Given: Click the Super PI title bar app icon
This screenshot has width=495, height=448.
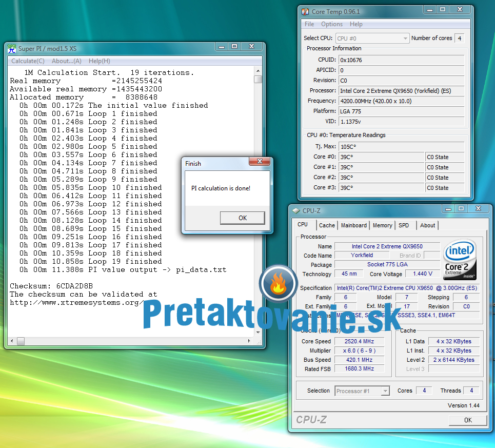Looking at the screenshot, I should (x=12, y=48).
